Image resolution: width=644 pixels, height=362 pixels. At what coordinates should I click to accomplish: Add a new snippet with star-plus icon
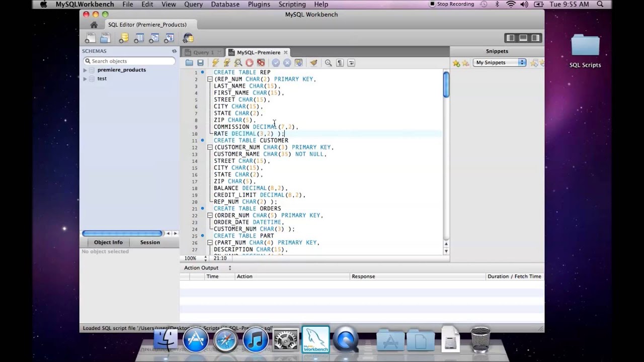[x=456, y=63]
